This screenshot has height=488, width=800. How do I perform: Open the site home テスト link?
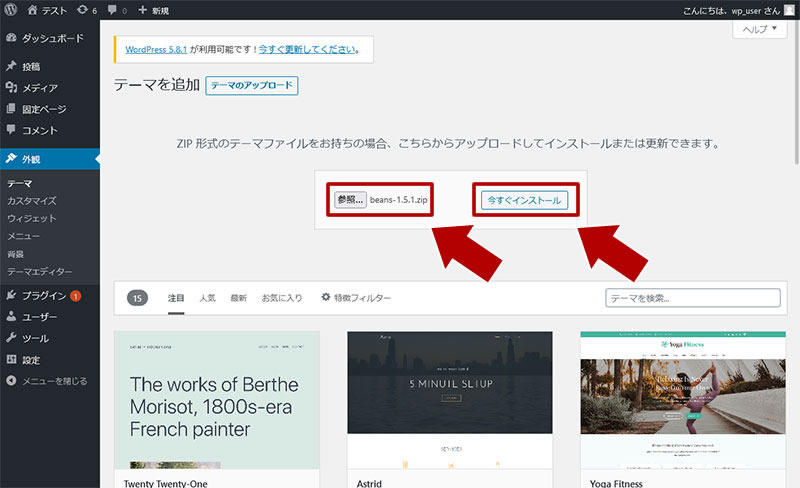point(47,10)
